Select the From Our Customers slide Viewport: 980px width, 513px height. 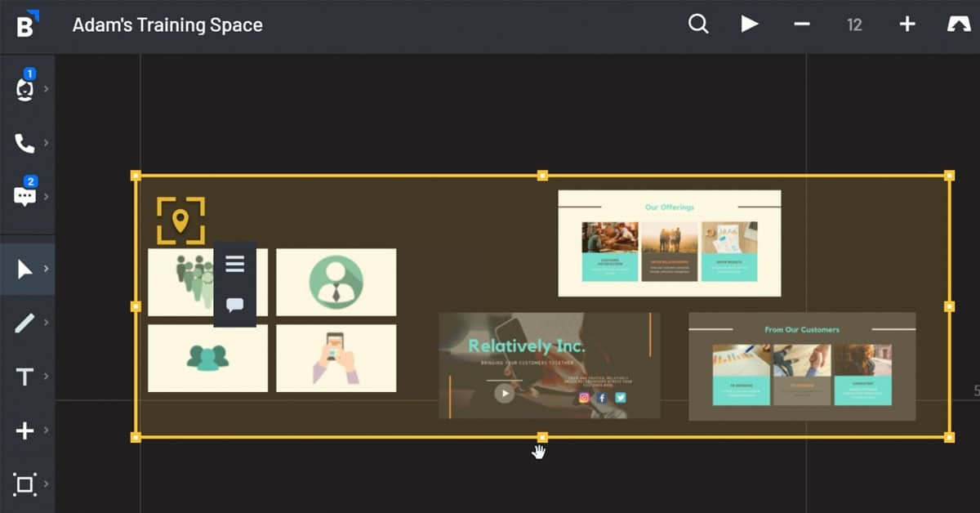coord(802,366)
